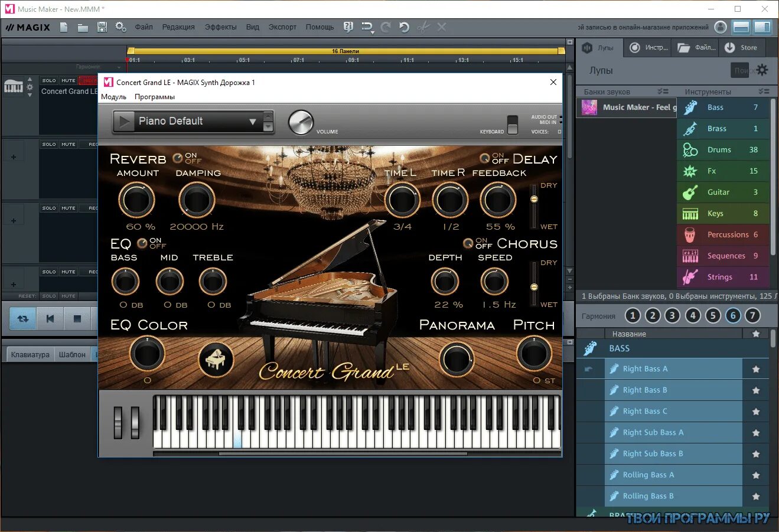Switch to the Шаблон tab
This screenshot has height=532, width=779.
pos(72,354)
